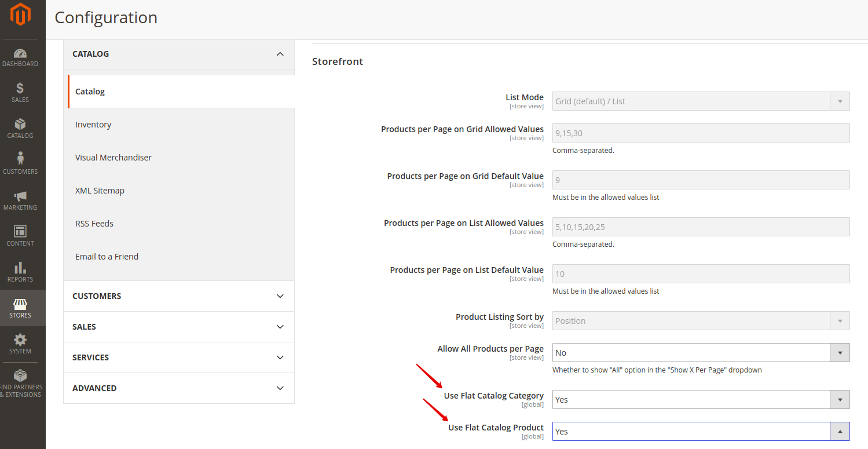Expand the CUSTOMERS configuration section
The height and width of the screenshot is (449, 868).
tap(280, 296)
